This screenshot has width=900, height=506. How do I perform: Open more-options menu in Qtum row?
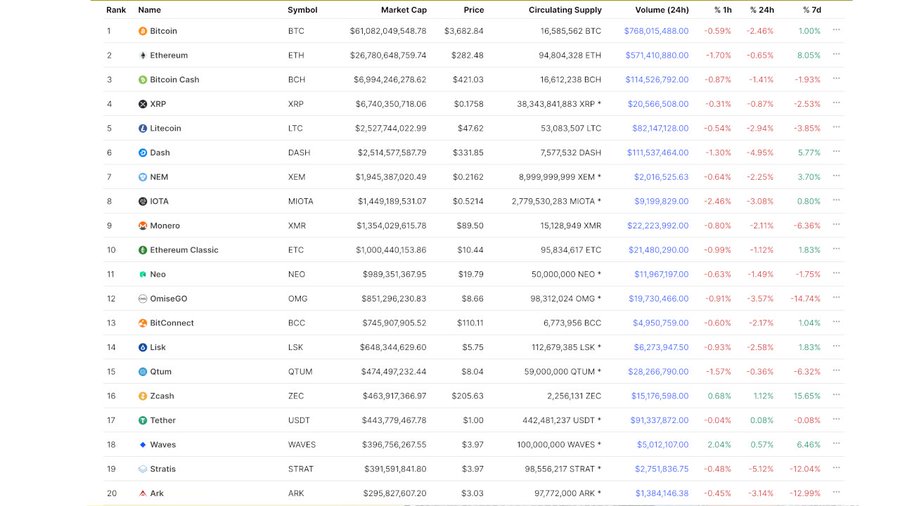tap(836, 371)
